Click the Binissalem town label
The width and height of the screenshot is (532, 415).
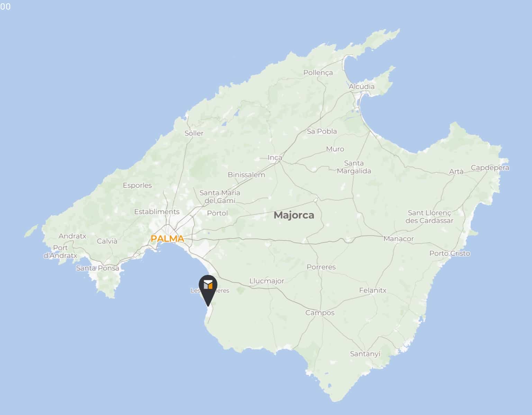coord(246,175)
